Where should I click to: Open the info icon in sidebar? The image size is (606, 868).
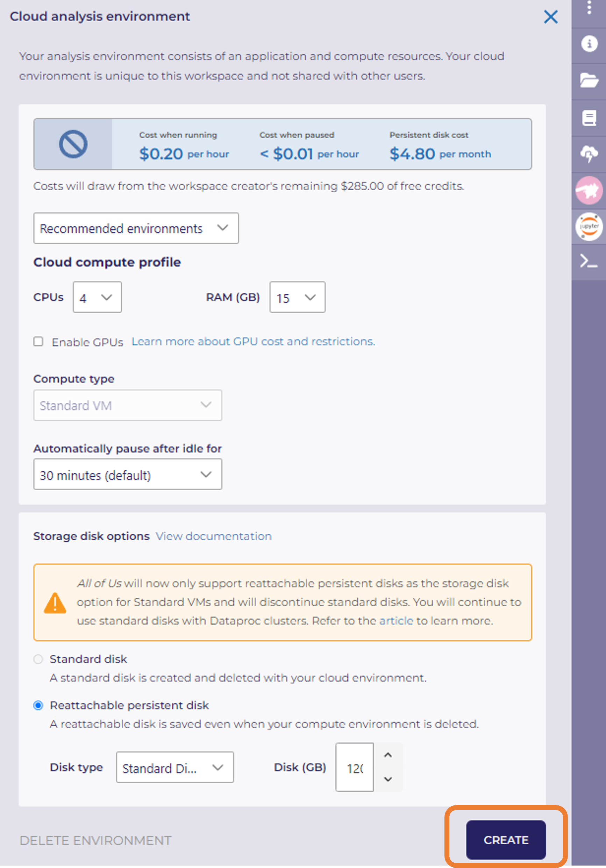[x=589, y=44]
